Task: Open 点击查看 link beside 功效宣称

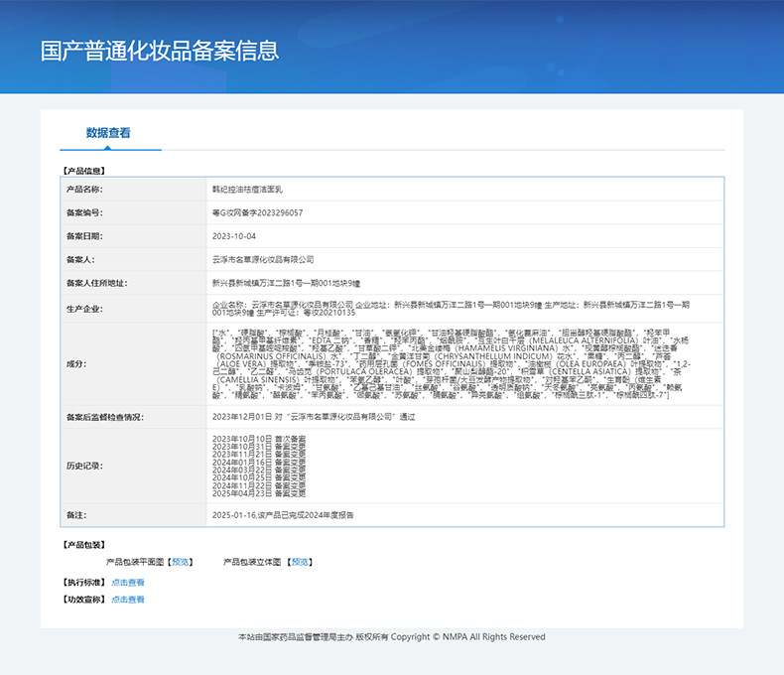Action: (x=128, y=600)
